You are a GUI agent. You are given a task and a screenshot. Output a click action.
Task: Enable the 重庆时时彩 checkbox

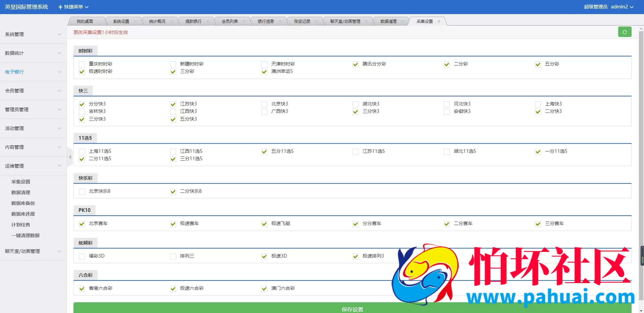click(82, 64)
